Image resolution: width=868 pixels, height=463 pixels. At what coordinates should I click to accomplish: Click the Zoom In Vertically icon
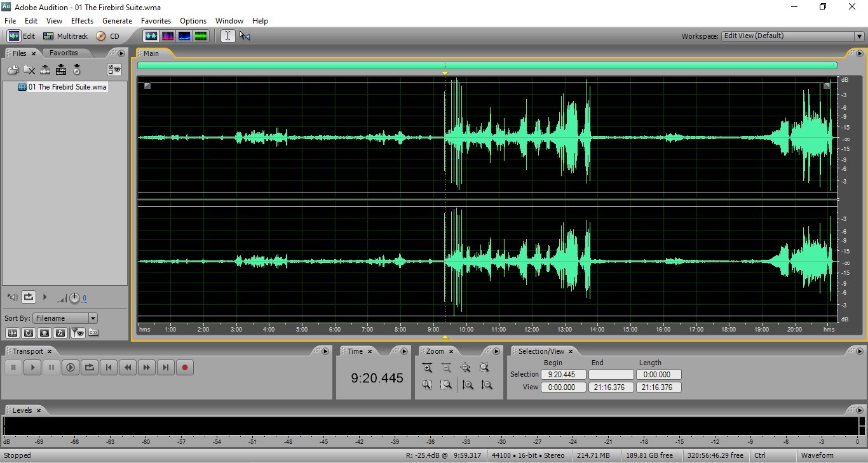468,385
